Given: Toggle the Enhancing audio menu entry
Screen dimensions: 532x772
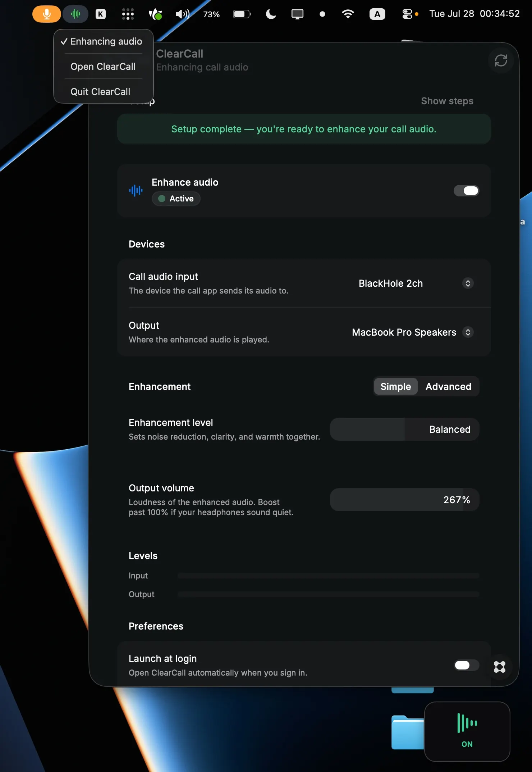Looking at the screenshot, I should click(x=104, y=41).
